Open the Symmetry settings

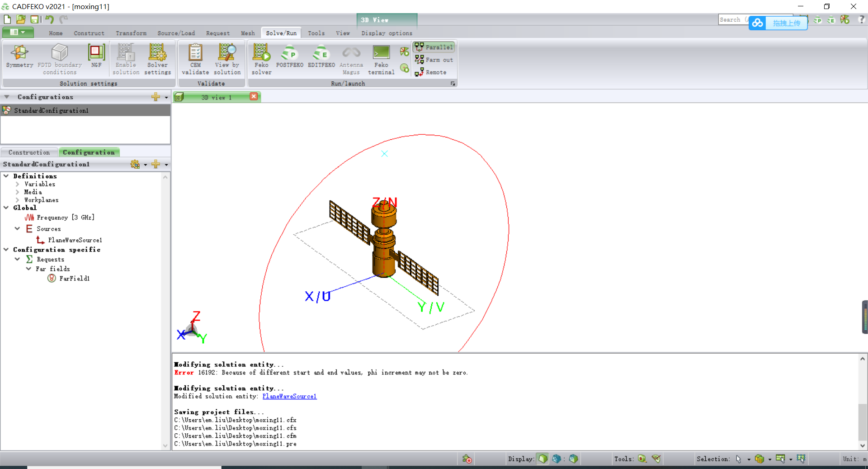pyautogui.click(x=19, y=57)
